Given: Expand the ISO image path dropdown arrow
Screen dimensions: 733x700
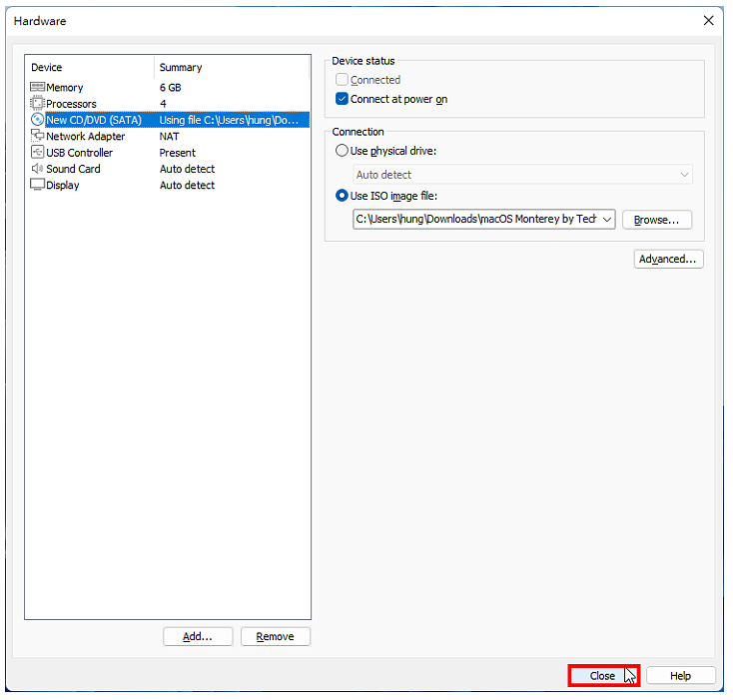Looking at the screenshot, I should click(608, 220).
